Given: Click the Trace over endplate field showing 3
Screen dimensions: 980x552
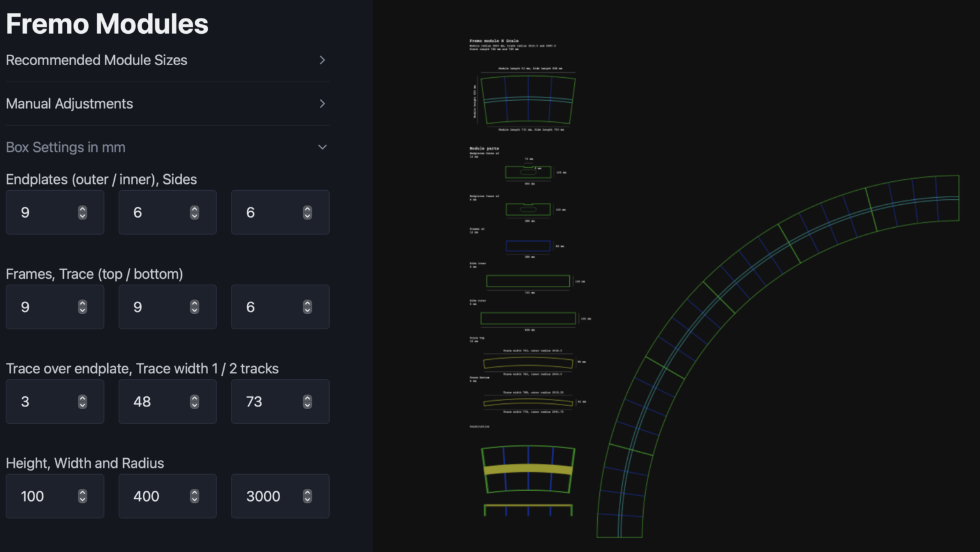Looking at the screenshot, I should pos(55,401).
